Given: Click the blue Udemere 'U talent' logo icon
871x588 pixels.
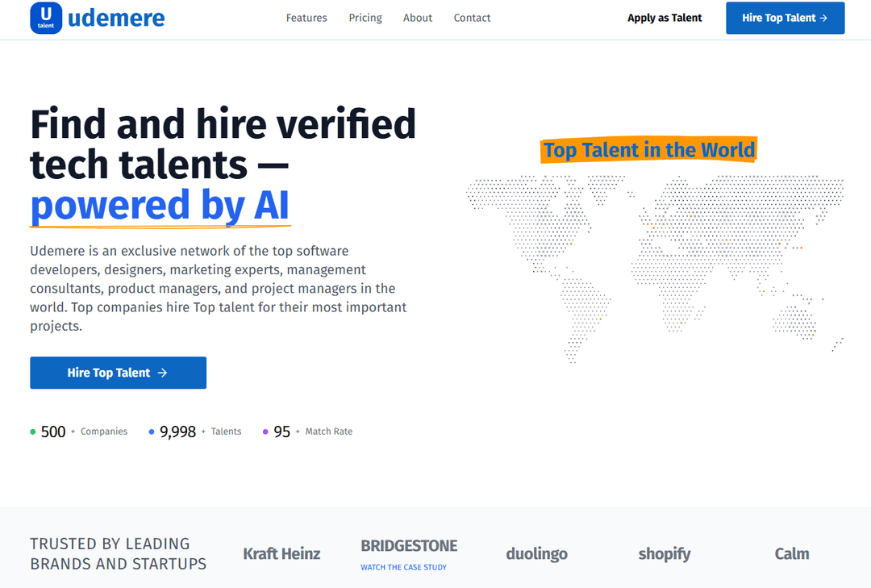Looking at the screenshot, I should [46, 18].
